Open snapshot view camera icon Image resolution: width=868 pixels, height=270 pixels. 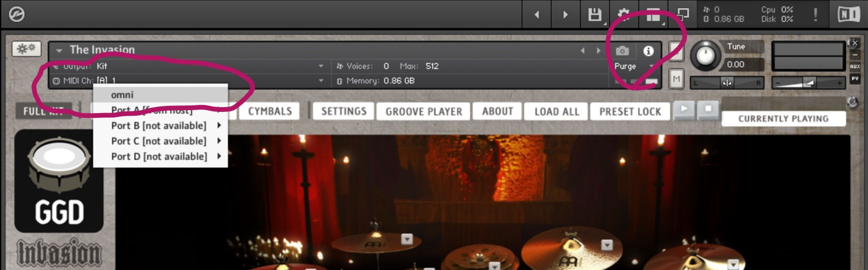coord(622,51)
